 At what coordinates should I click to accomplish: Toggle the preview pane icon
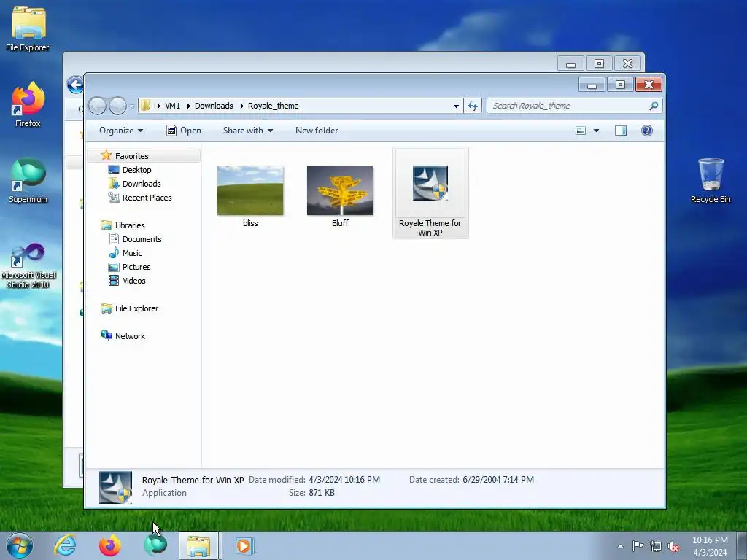pos(621,131)
